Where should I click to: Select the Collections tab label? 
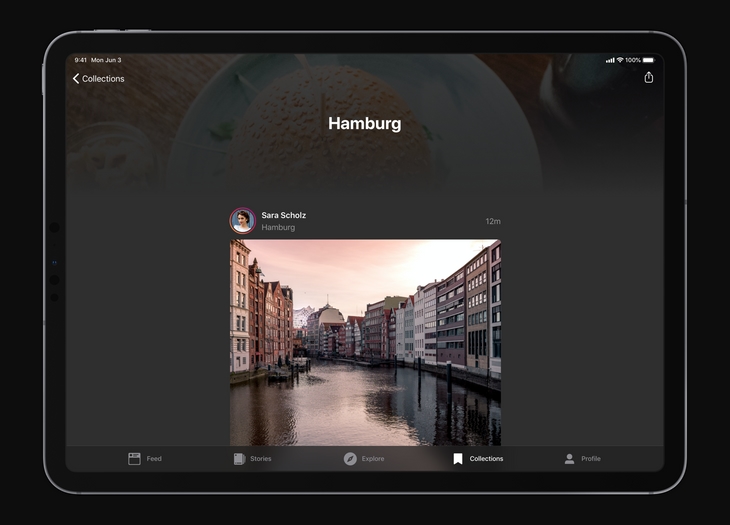486,459
